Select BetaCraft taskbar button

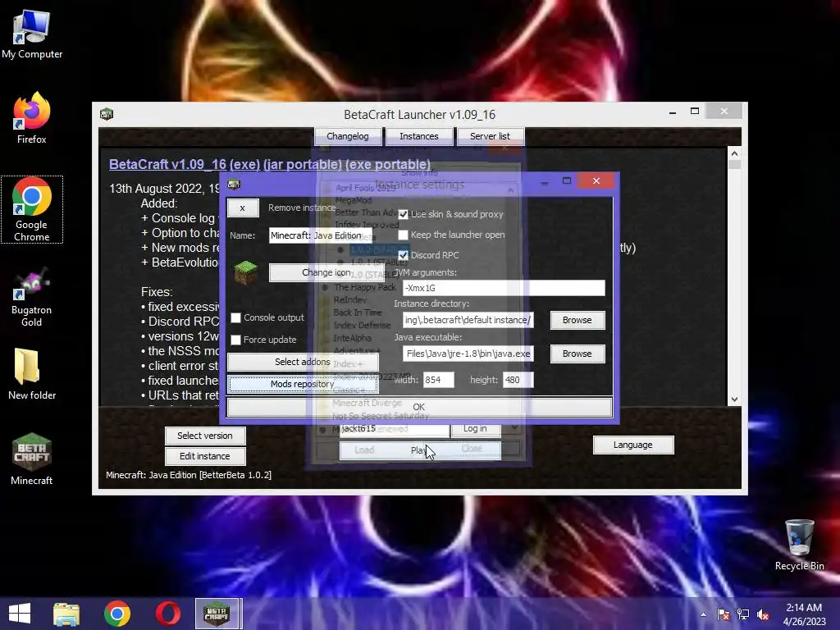(x=218, y=614)
